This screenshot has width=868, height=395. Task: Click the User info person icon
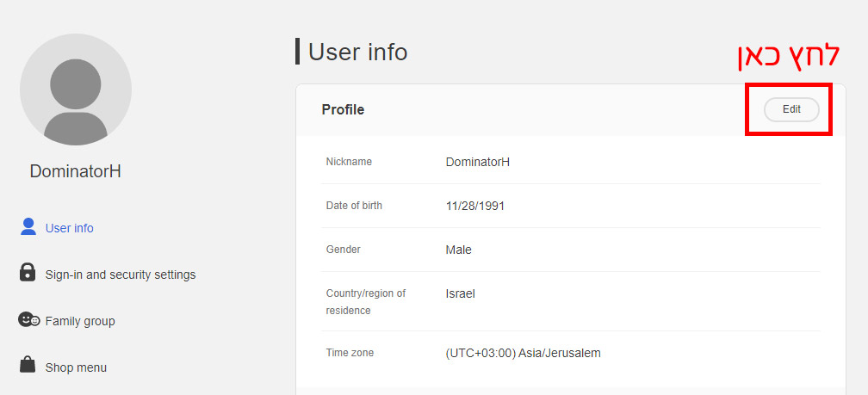pyautogui.click(x=28, y=227)
